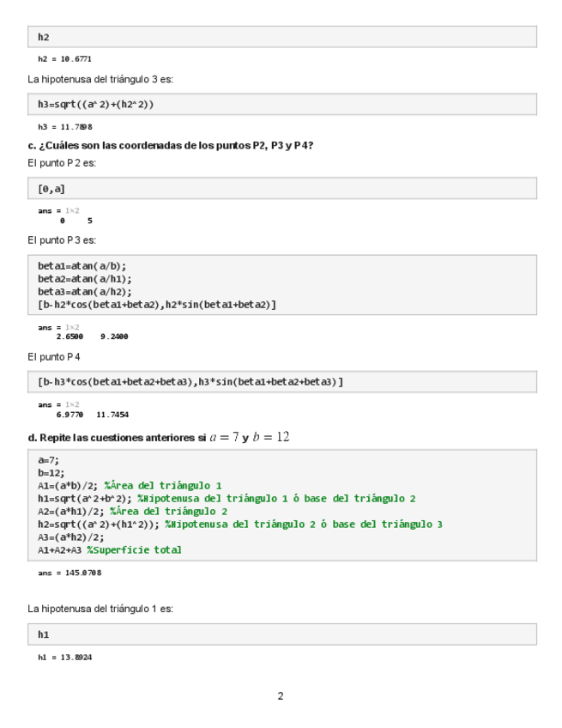Click the output h1 = 13.8924
Screen dimensions: 562x728
pyautogui.click(x=64, y=657)
